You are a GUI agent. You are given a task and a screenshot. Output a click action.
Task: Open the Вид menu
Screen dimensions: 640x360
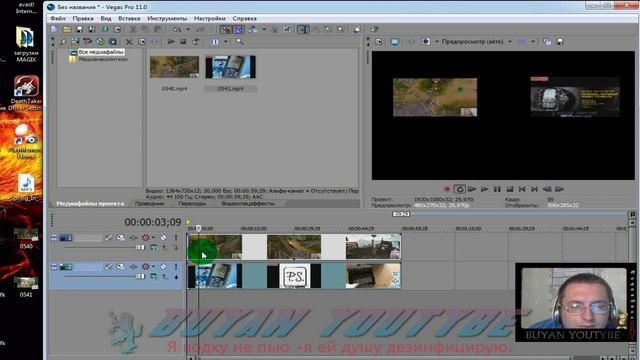(106, 18)
